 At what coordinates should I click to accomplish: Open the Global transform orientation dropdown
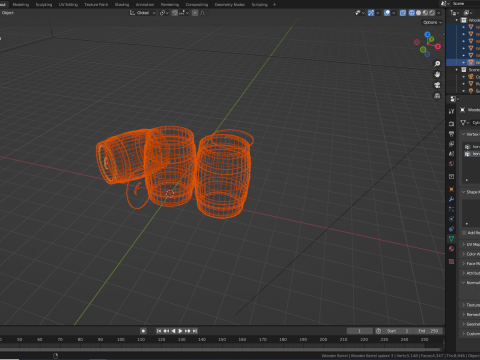[143, 13]
